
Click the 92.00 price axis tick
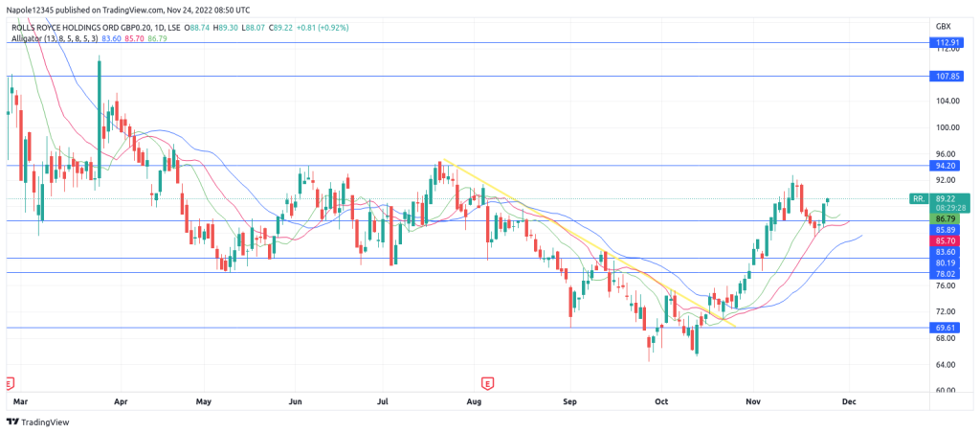(x=947, y=179)
